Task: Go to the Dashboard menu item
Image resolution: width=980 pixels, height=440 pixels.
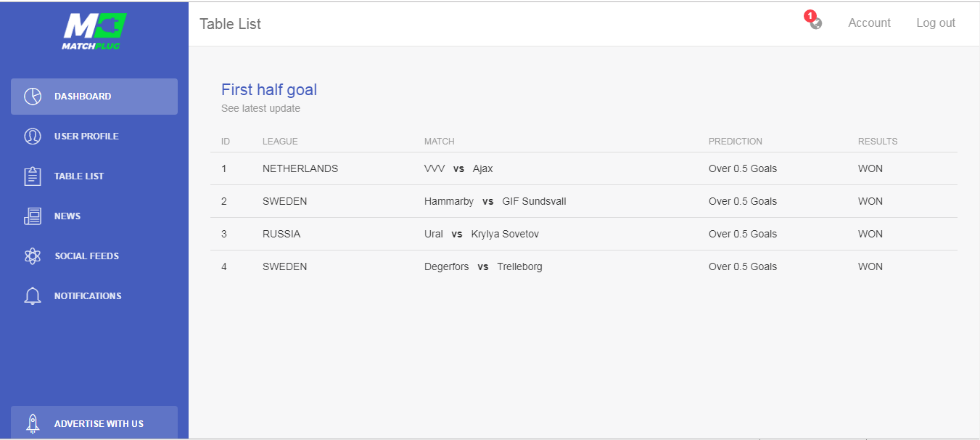Action: click(94, 97)
